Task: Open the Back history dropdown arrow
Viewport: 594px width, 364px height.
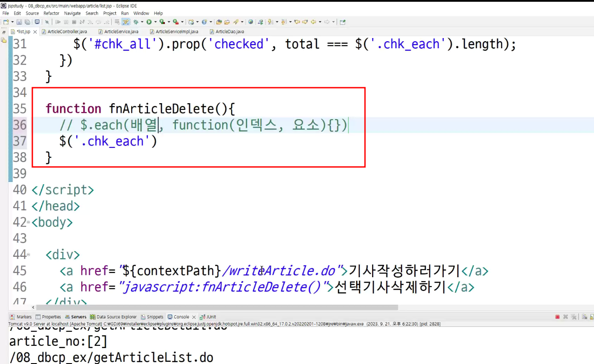Action: (319, 22)
